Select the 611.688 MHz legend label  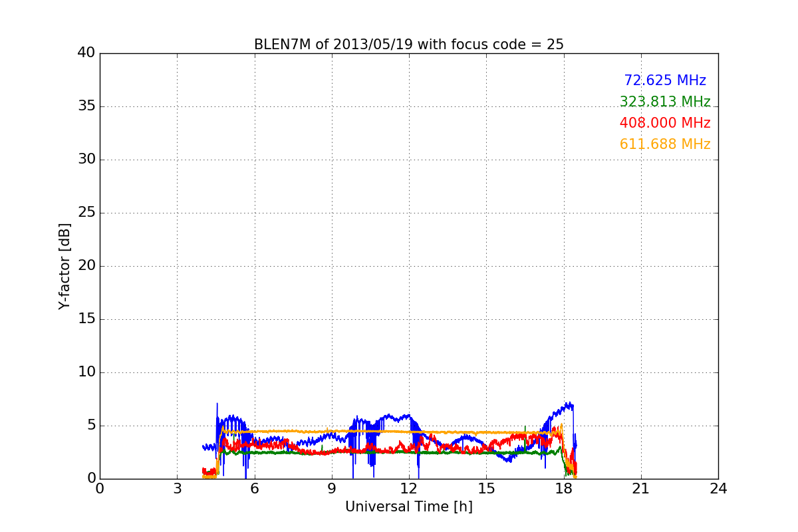click(665, 144)
